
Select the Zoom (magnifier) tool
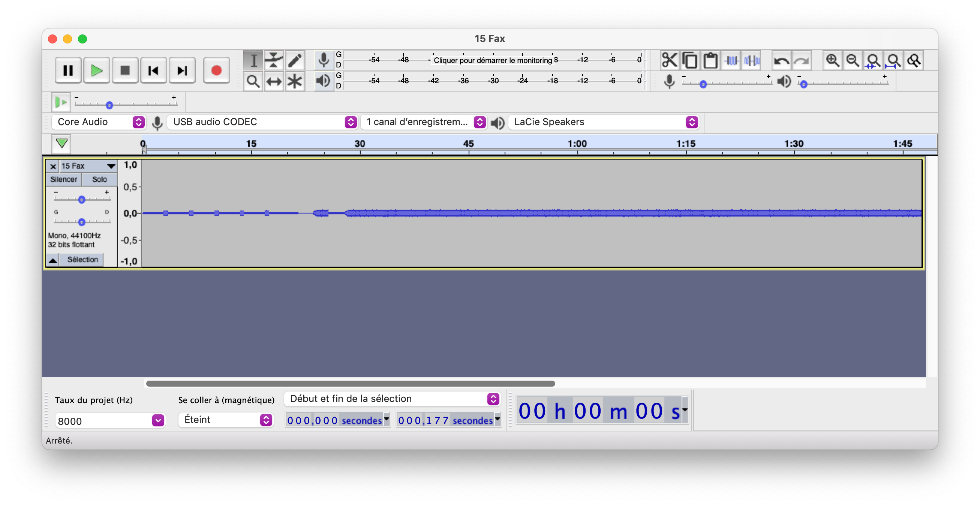253,81
